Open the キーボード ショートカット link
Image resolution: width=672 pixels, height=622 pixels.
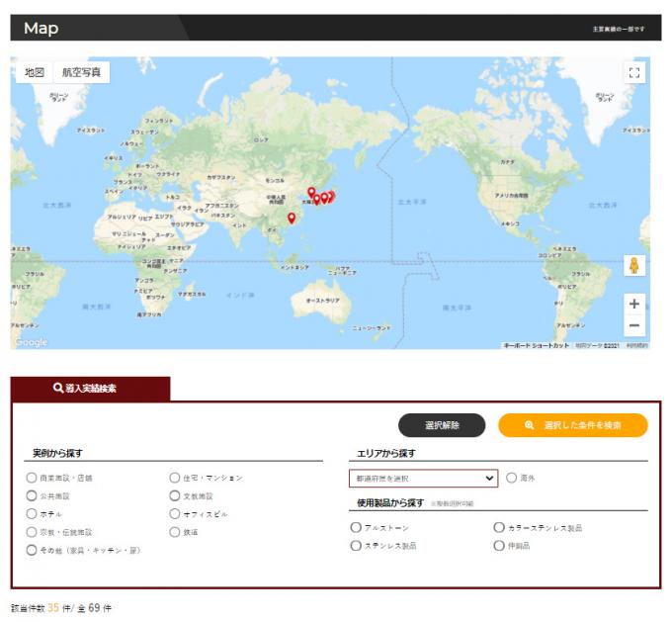pyautogui.click(x=537, y=345)
